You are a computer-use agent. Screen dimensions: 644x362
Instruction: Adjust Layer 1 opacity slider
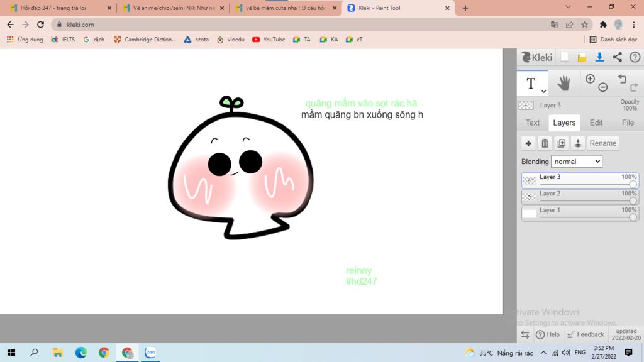click(x=633, y=217)
